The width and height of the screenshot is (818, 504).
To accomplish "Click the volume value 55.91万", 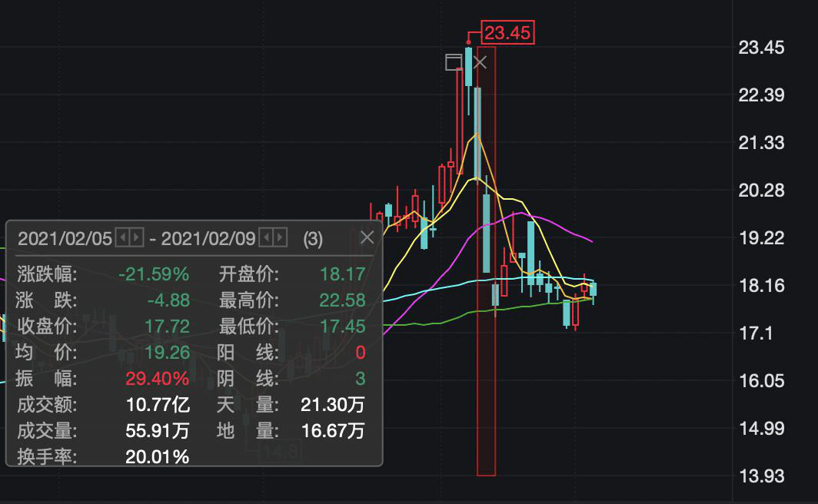I will coord(158,430).
